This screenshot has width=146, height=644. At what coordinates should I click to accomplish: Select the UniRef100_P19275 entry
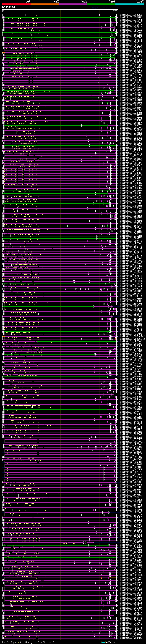click(131, 628)
